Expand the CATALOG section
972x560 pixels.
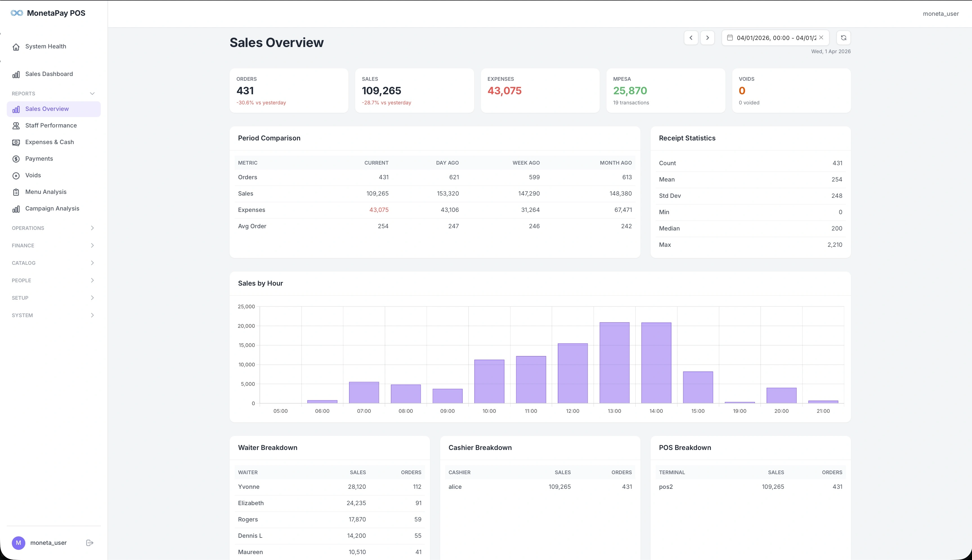(53, 263)
